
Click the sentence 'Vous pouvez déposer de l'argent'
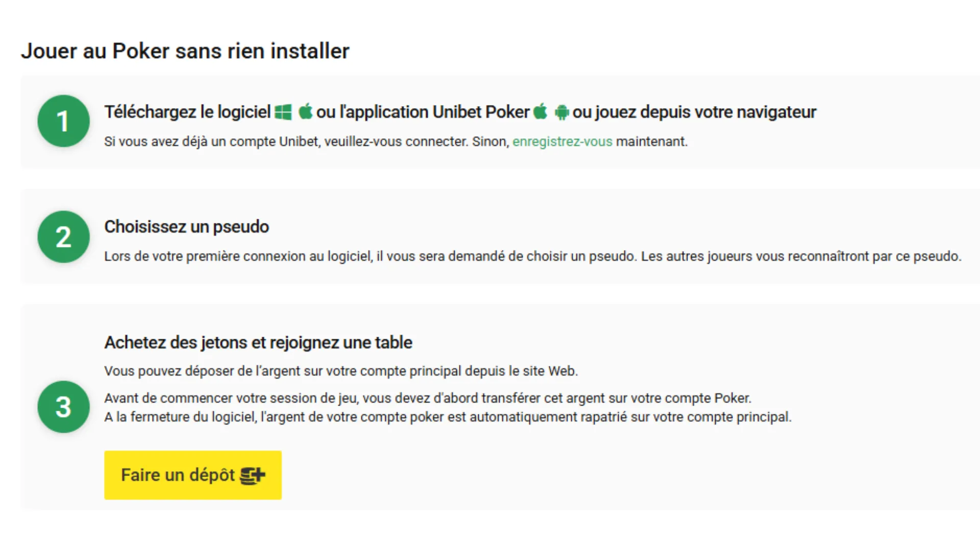341,371
